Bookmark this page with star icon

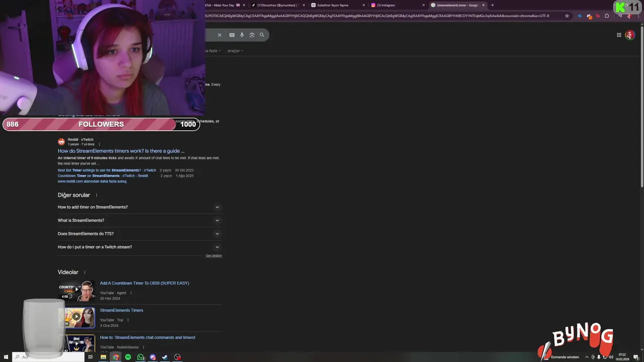click(567, 16)
